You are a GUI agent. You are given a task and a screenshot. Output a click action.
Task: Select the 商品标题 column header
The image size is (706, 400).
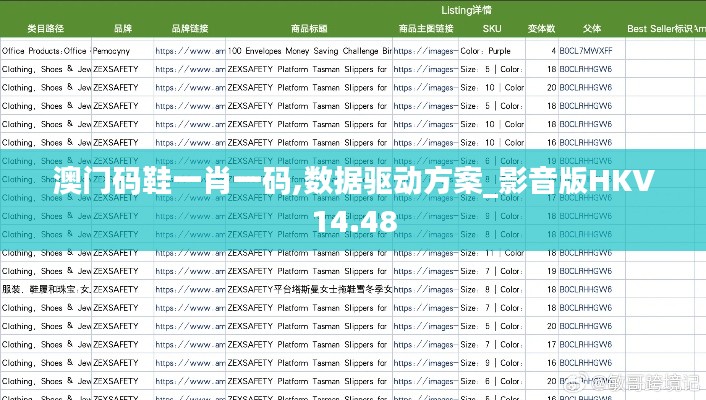(x=309, y=29)
